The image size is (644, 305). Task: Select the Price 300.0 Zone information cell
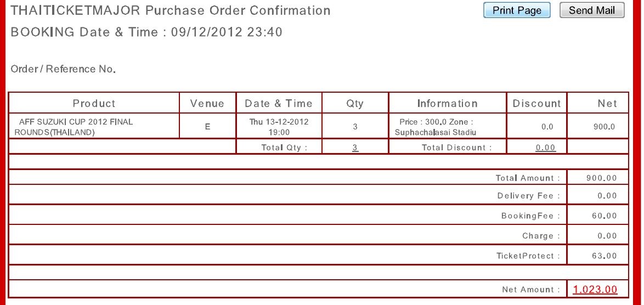447,127
